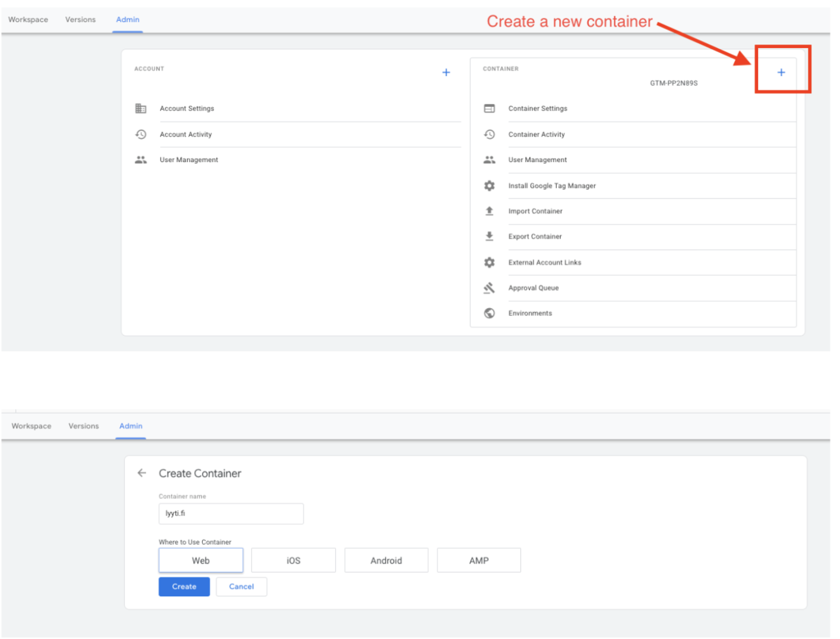Viewport: 840px width, 639px height.
Task: Click the Container Activity history icon
Action: (490, 135)
